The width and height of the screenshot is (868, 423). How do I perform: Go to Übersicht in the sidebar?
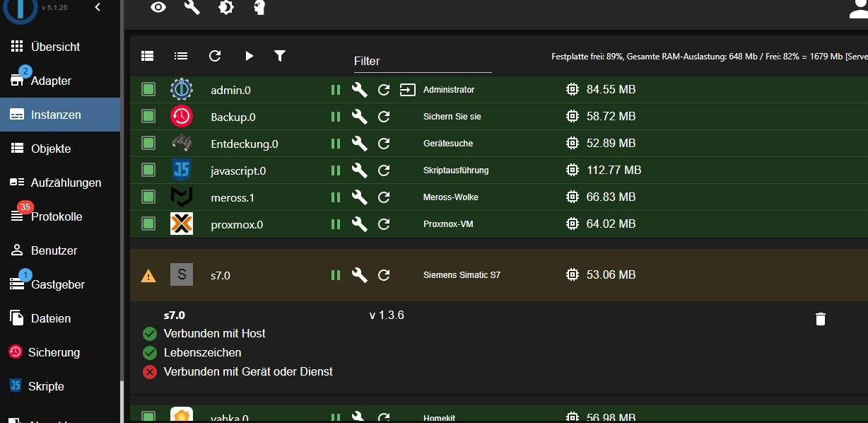[60, 47]
